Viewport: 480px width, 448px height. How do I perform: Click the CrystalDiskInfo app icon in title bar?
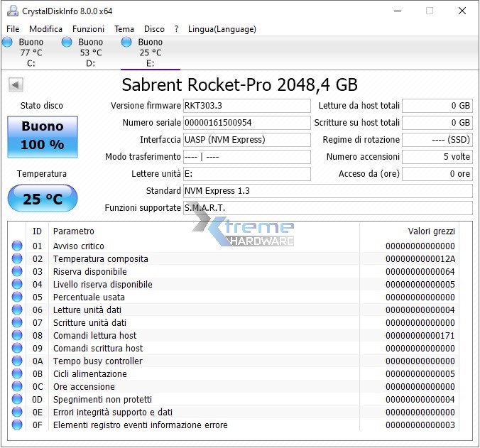coord(12,11)
